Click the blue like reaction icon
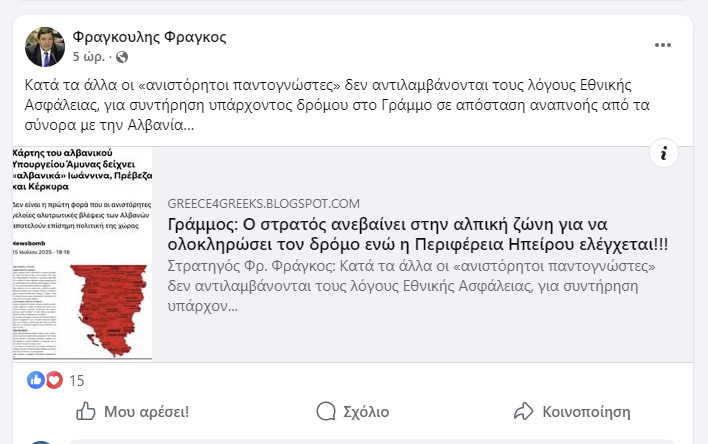The image size is (708, 444). (36, 380)
